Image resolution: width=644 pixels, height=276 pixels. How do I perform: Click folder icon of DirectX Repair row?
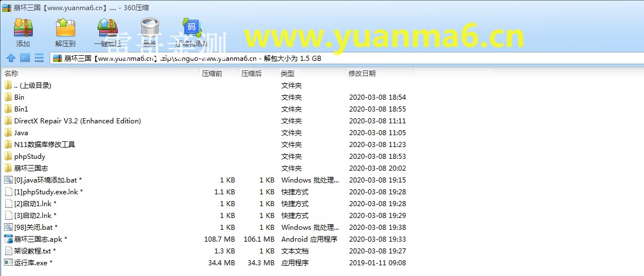tap(8, 121)
